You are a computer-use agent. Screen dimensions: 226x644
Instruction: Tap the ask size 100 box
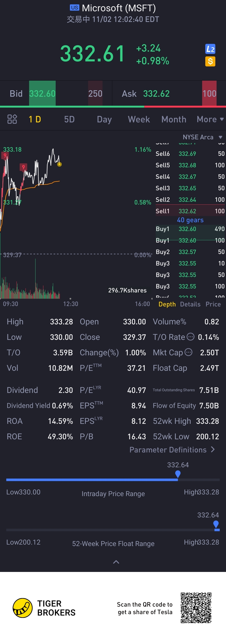pyautogui.click(x=209, y=93)
